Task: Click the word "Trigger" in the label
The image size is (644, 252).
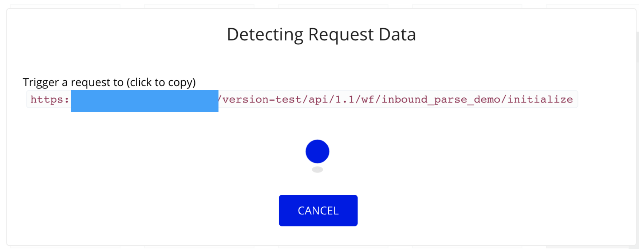Action: 41,83
